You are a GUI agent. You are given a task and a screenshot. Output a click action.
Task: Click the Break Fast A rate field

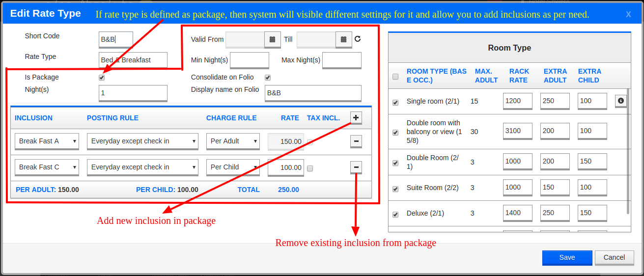coord(286,141)
